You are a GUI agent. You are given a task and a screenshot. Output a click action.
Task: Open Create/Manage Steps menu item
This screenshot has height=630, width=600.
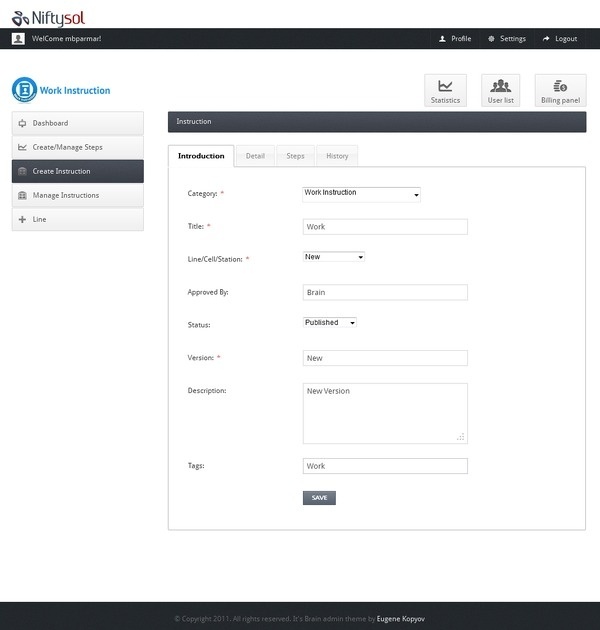[78, 147]
